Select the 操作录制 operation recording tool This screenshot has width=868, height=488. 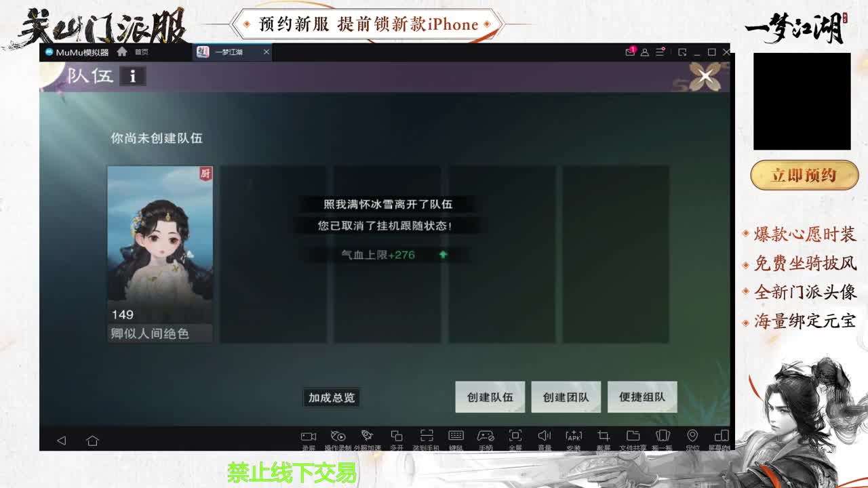[338, 437]
